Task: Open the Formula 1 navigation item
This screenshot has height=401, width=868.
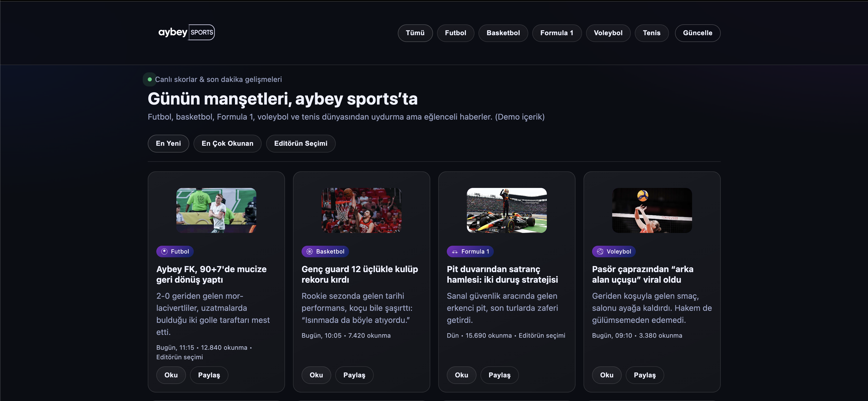Action: tap(557, 33)
